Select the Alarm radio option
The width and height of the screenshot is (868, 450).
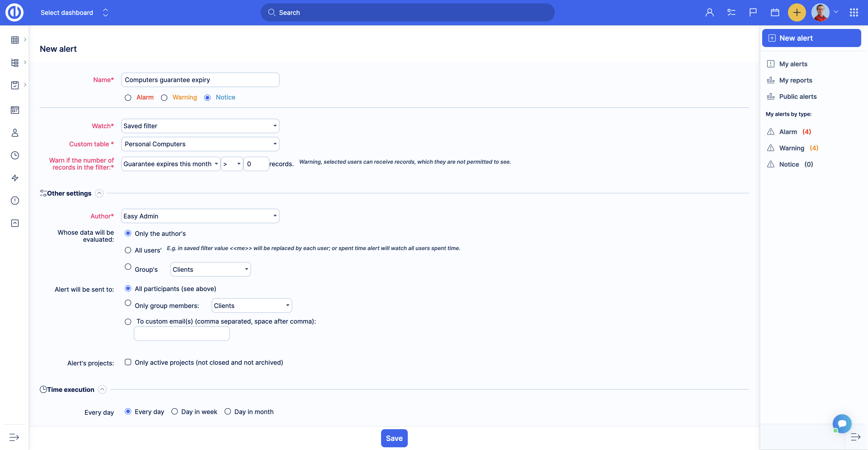click(128, 98)
